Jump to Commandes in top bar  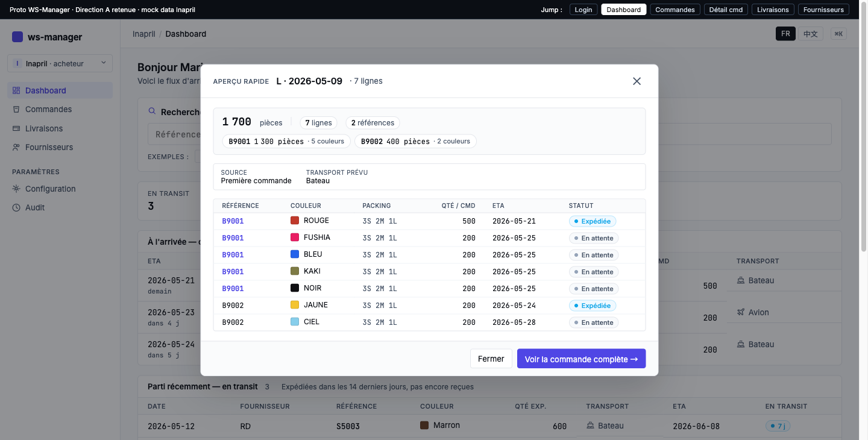point(676,10)
